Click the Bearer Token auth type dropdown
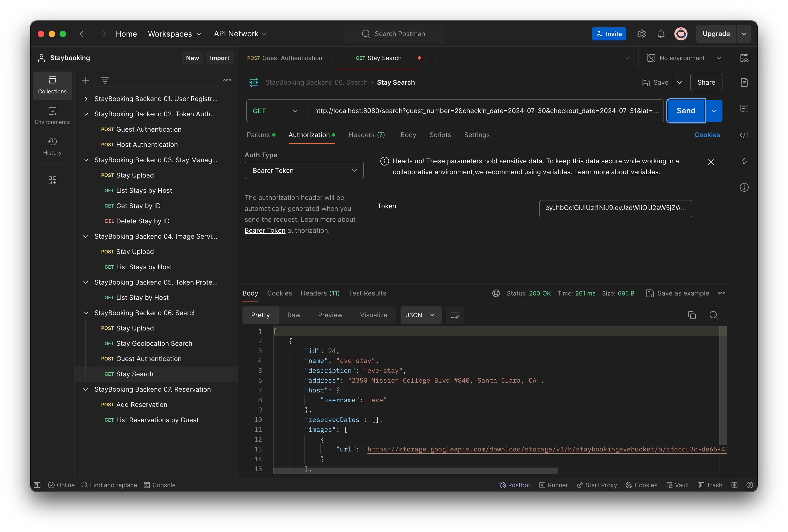This screenshot has height=532, width=788. tap(304, 171)
